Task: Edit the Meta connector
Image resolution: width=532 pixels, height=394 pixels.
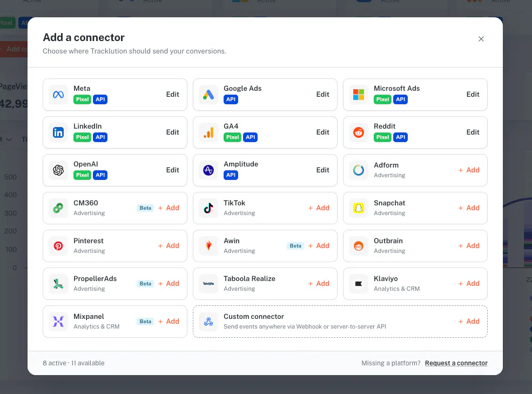Action: pyautogui.click(x=172, y=95)
